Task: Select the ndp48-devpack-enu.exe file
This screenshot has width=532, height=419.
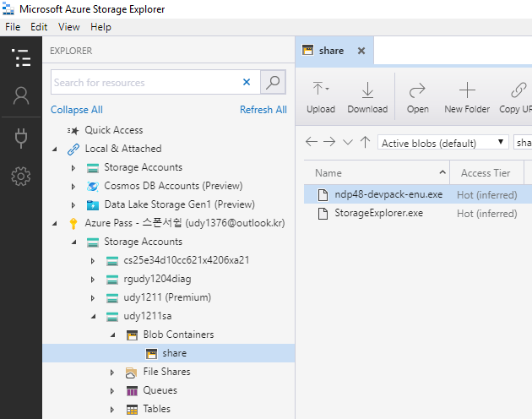Action: (388, 194)
